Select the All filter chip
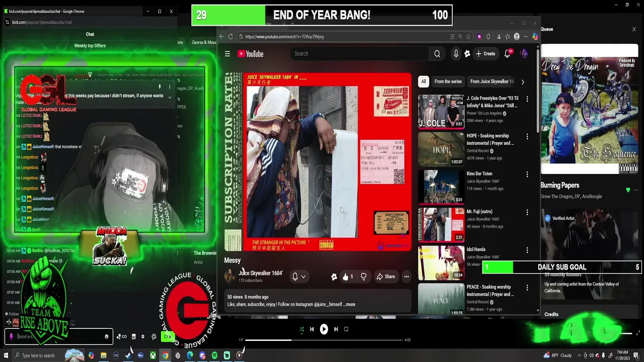Viewport: 644px width, 362px height. [x=424, y=81]
